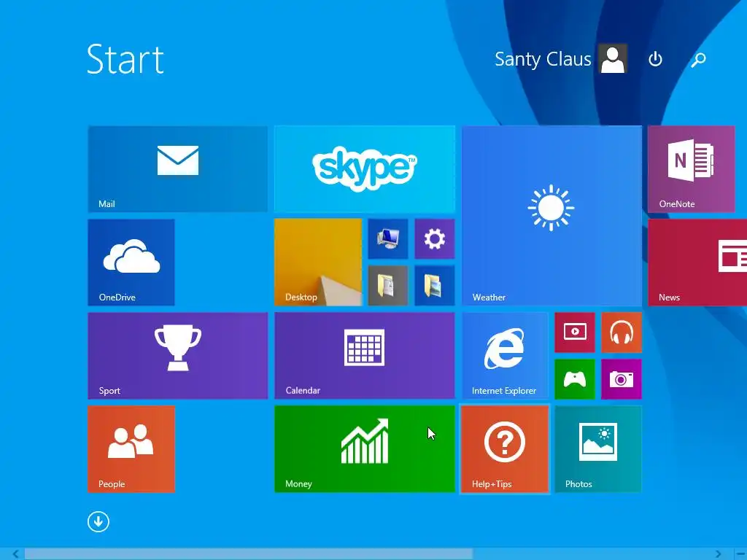
Task: Open the Weather tile
Action: (x=551, y=216)
